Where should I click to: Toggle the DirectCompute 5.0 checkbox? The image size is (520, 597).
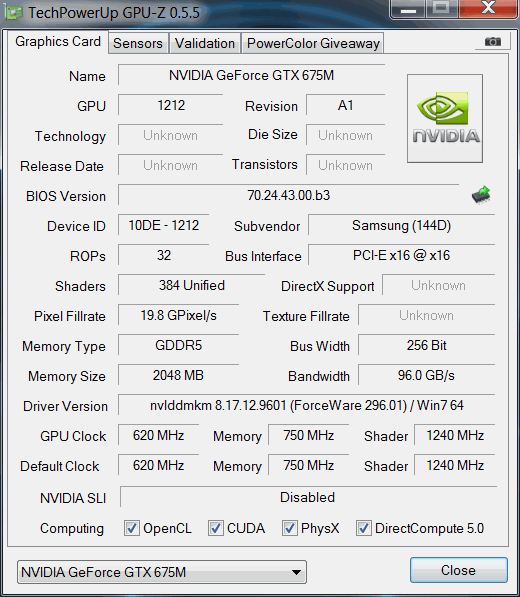tap(364, 528)
